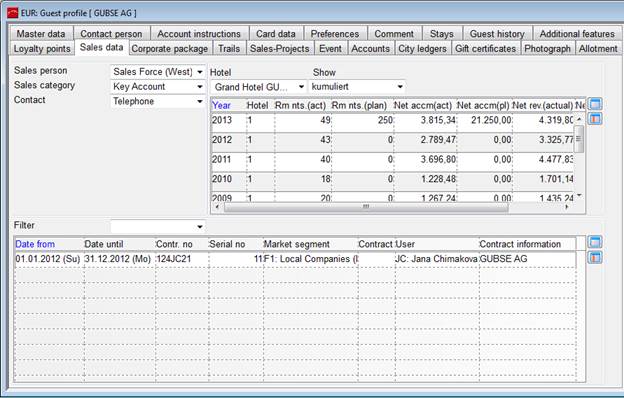624x398 pixels.
Task: Open the Contact dropdown showing Telephone
Action: (158, 101)
